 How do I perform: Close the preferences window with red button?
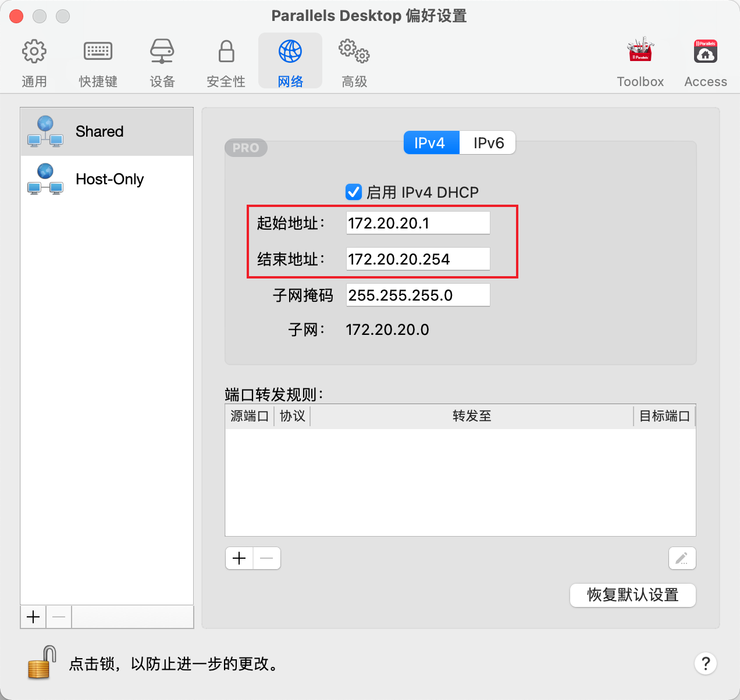16,16
